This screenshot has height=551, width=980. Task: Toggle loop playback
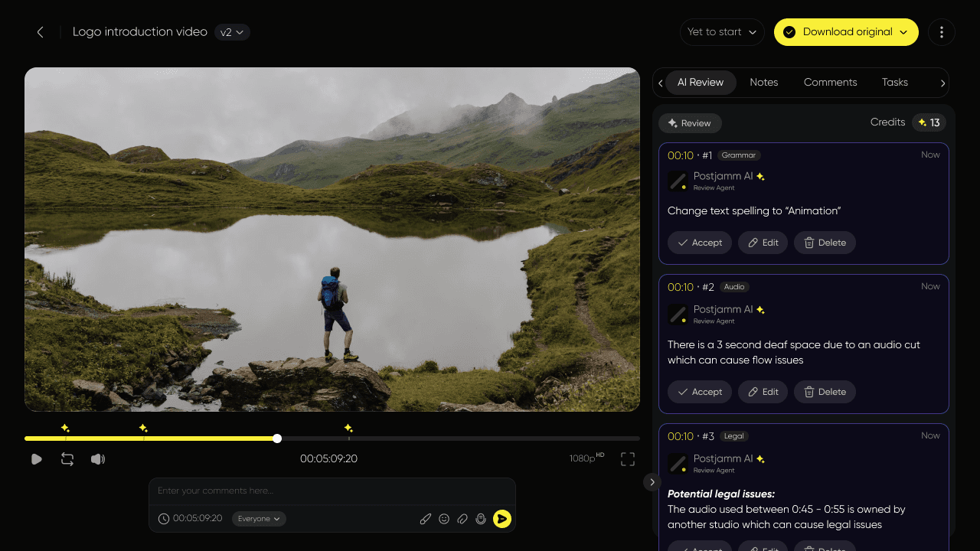[x=67, y=459]
